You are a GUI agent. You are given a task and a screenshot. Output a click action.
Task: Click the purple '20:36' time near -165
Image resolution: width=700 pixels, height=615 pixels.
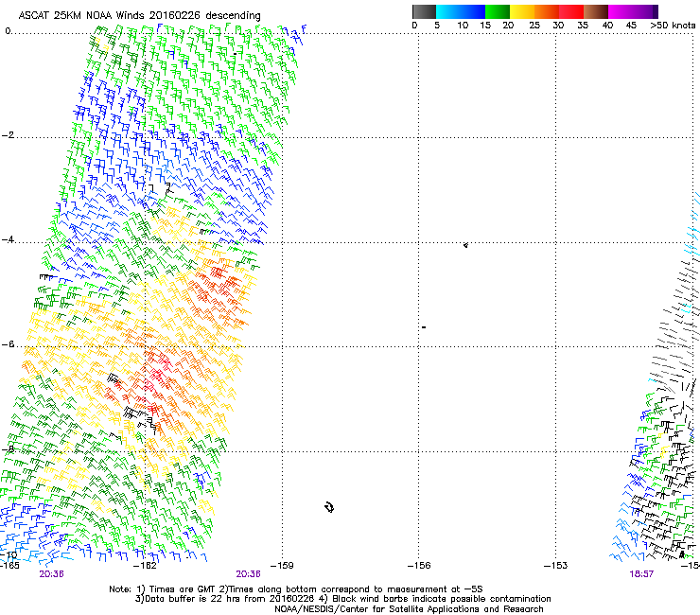click(x=51, y=574)
